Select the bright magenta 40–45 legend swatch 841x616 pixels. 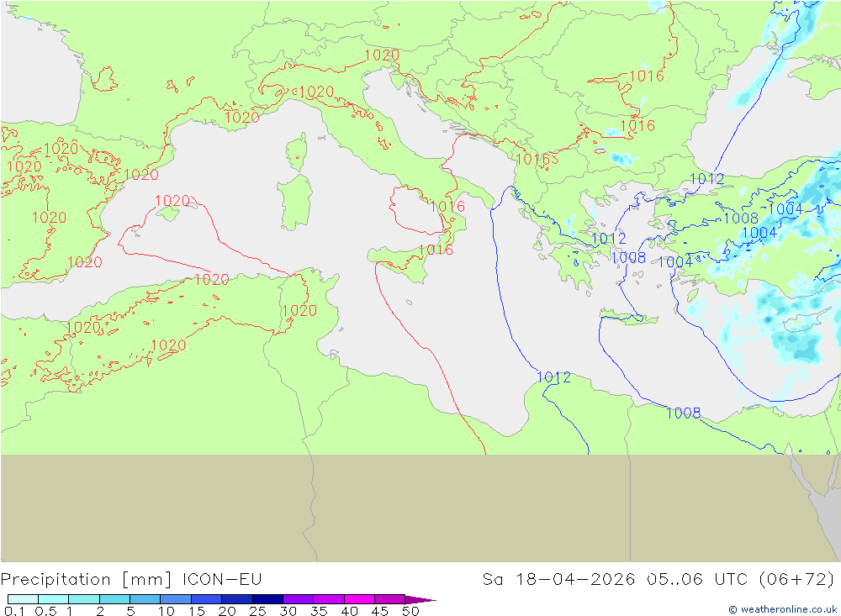[x=359, y=599]
